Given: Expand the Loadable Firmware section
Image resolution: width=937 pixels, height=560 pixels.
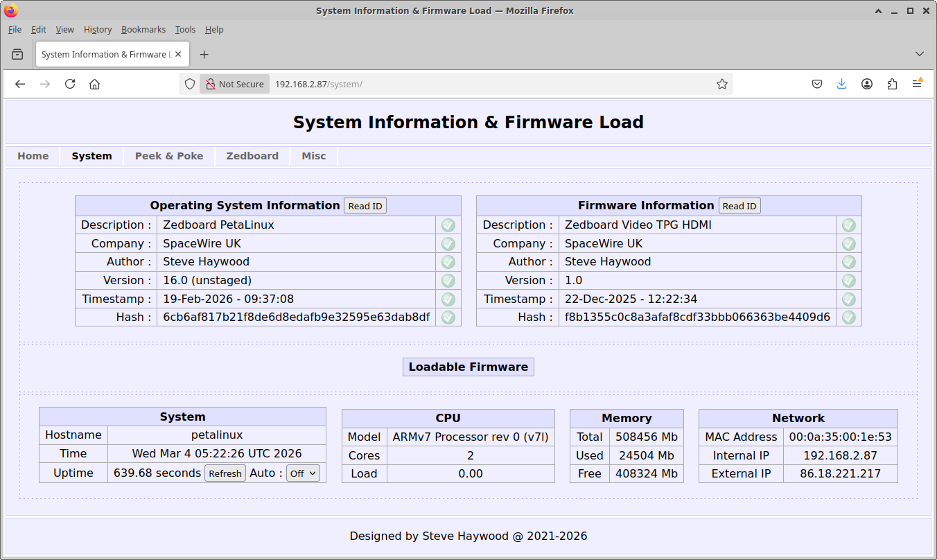Looking at the screenshot, I should tap(468, 367).
